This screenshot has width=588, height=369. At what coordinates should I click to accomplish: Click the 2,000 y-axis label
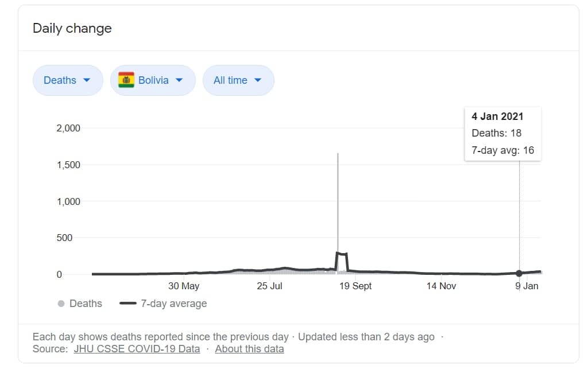tap(68, 128)
